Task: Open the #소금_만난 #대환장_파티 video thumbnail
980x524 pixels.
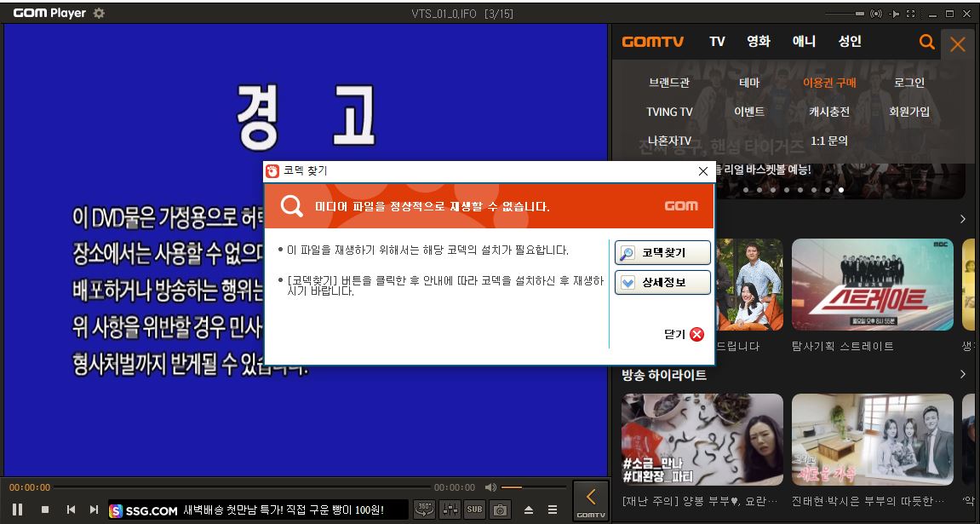Action: 702,440
